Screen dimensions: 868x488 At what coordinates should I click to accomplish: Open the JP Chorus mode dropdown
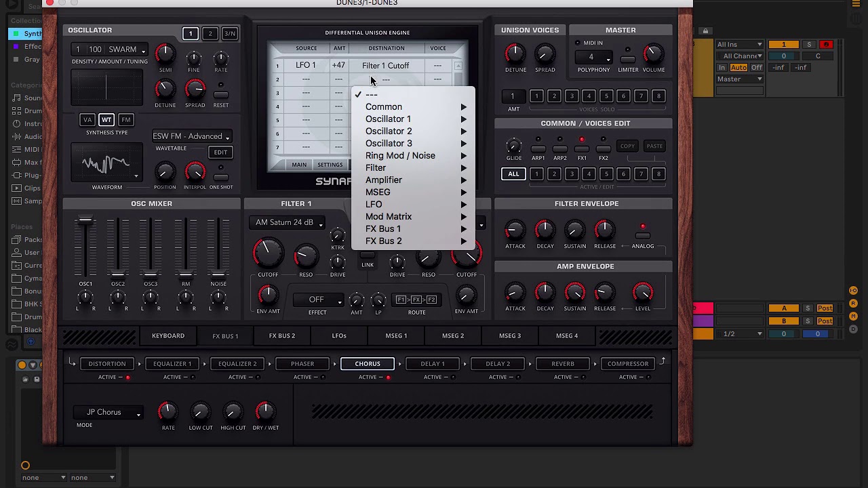108,413
